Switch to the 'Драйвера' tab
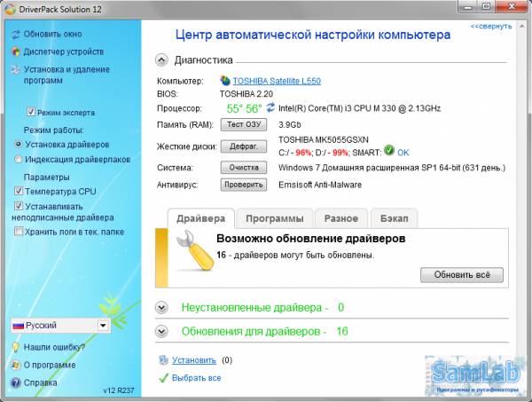 coord(201,218)
